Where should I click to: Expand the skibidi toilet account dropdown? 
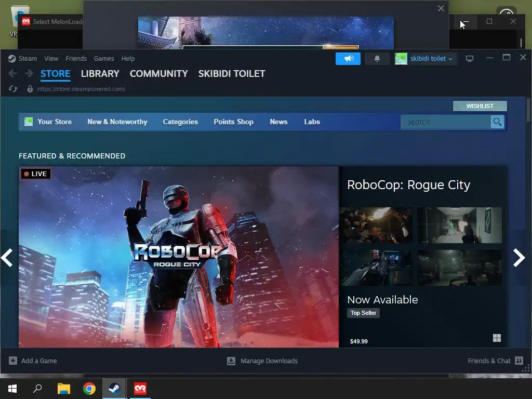[431, 59]
